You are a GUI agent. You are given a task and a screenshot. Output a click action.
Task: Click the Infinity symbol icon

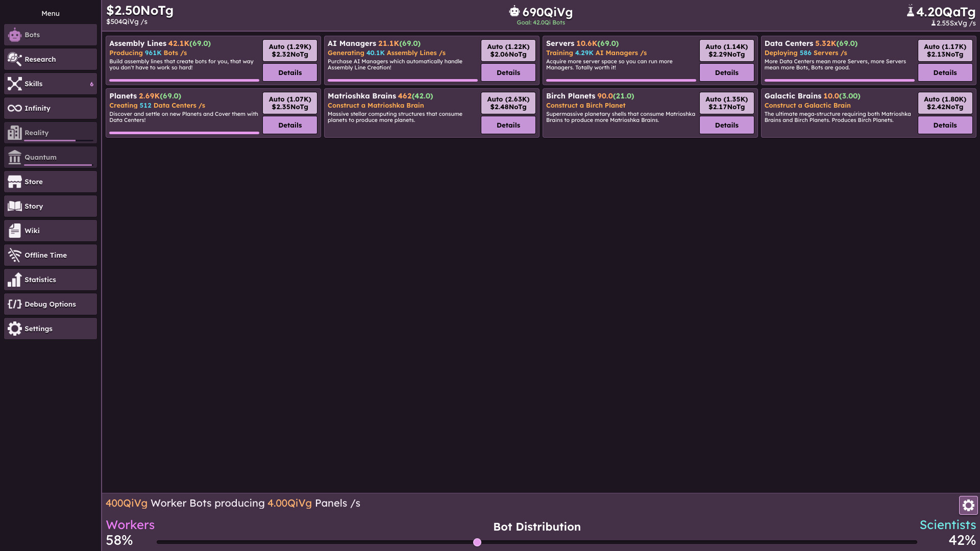(15, 108)
